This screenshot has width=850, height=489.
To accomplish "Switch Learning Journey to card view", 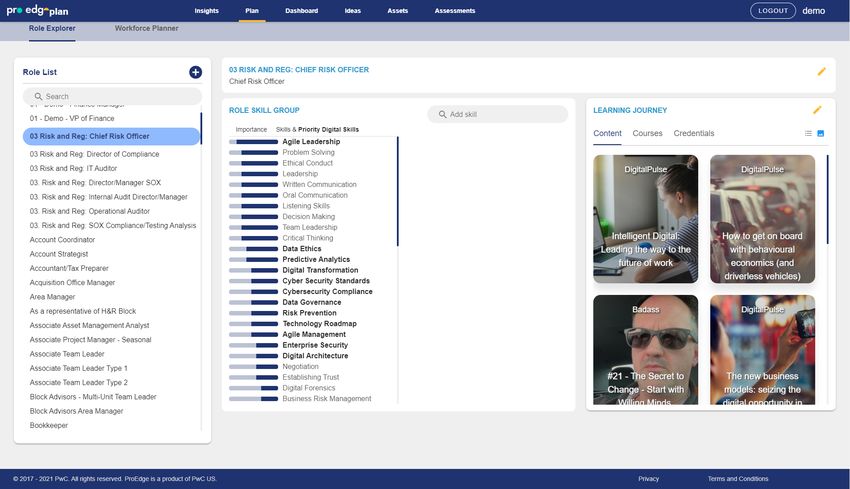I will [x=820, y=133].
